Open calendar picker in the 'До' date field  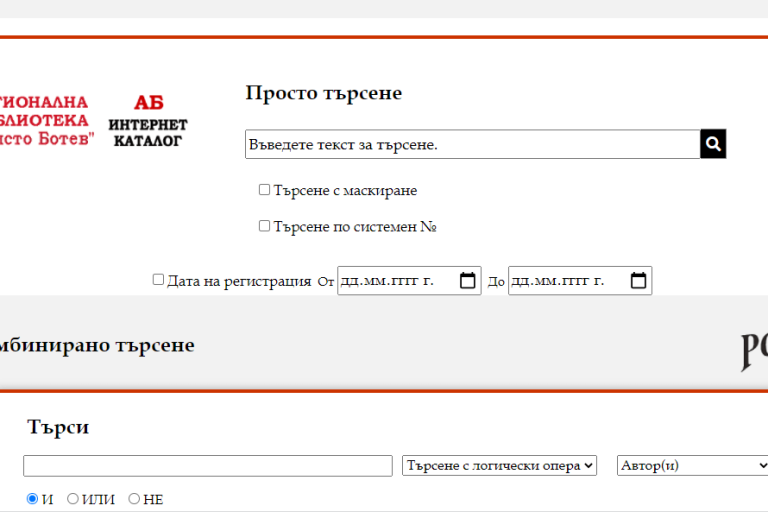pos(639,281)
